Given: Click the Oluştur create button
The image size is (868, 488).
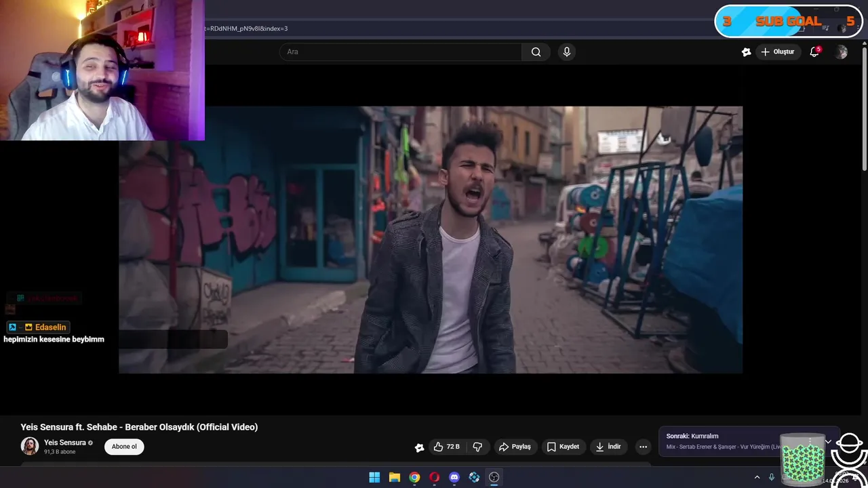Looking at the screenshot, I should click(x=777, y=52).
